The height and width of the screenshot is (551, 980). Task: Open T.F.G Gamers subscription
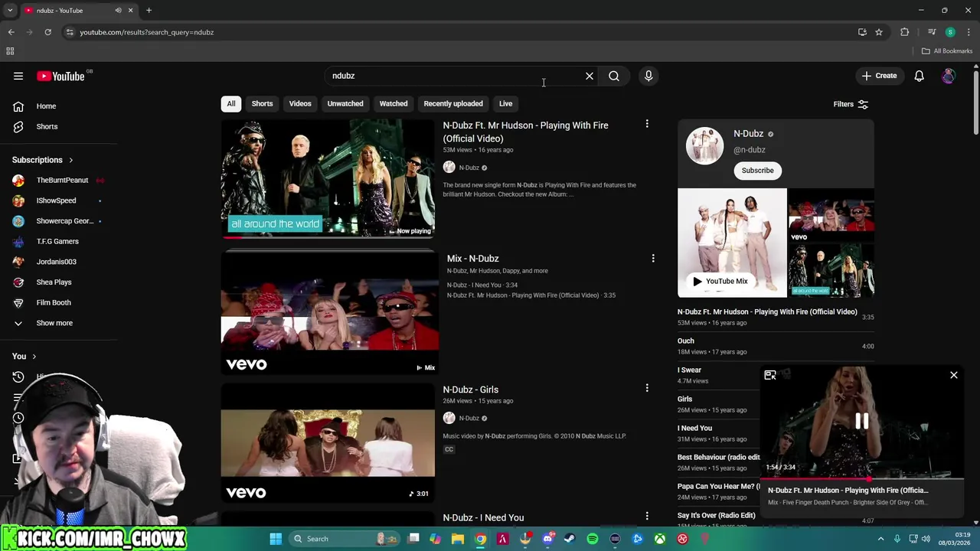pyautogui.click(x=58, y=241)
